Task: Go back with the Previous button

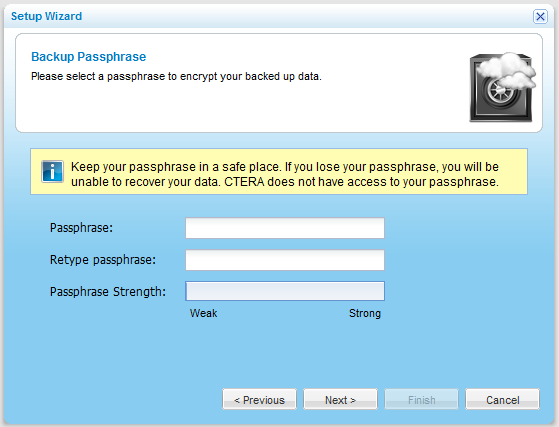Action: (259, 400)
